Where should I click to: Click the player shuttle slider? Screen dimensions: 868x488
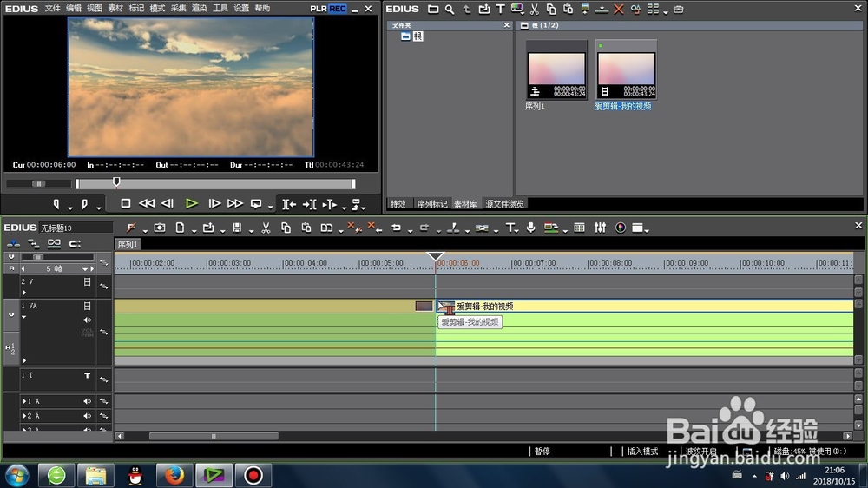pos(39,183)
